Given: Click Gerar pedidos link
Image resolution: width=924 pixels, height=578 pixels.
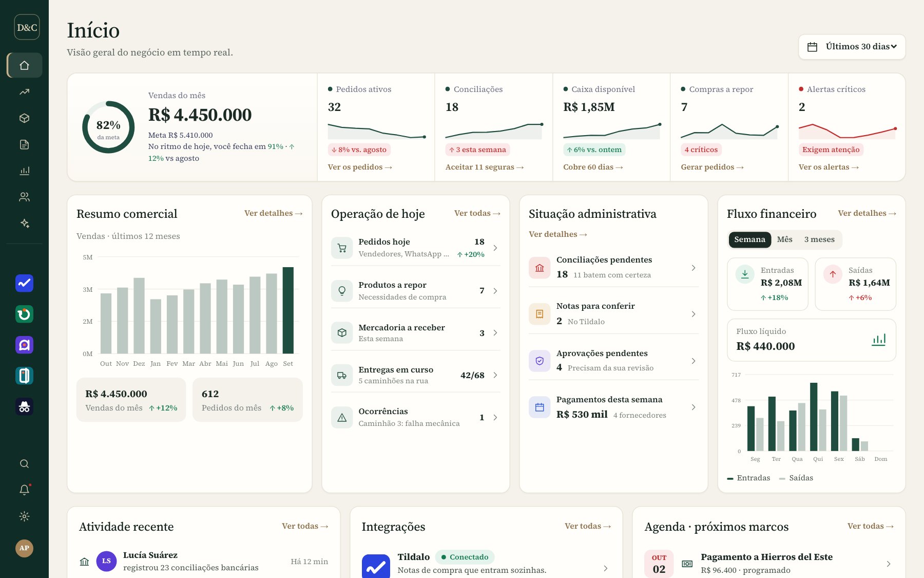Looking at the screenshot, I should click(x=712, y=167).
